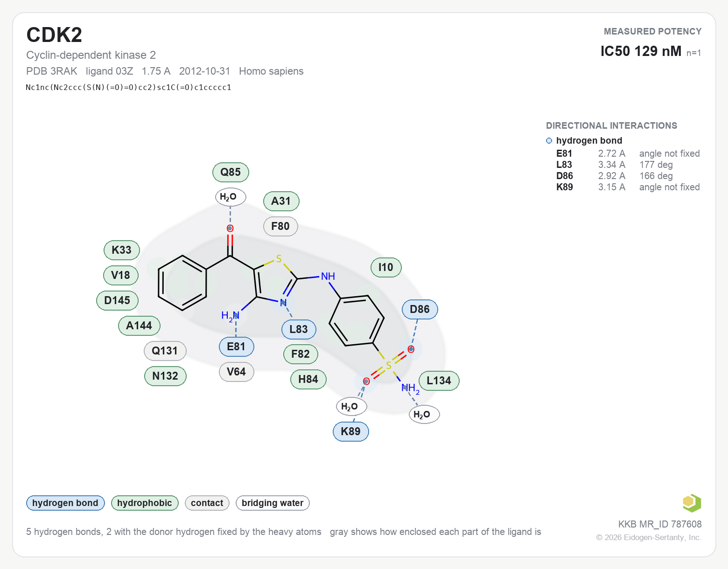The height and width of the screenshot is (569, 728).
Task: Select the D86 hydrogen bond residue
Action: coord(420,309)
